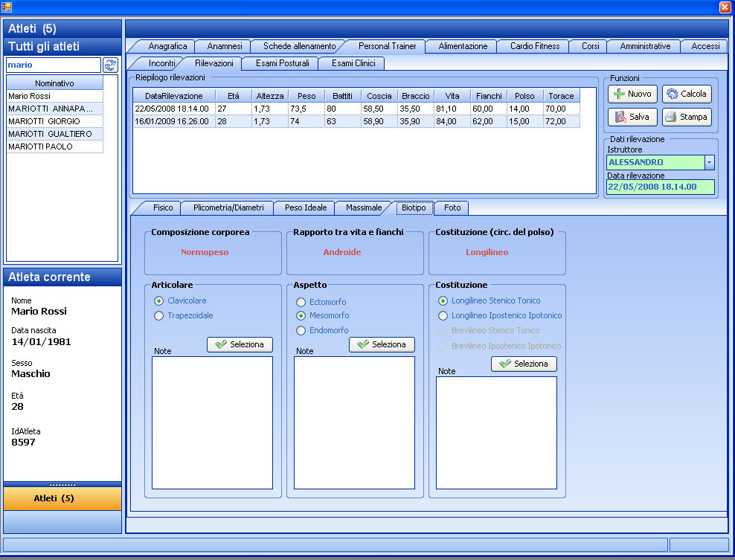Collapse panel using splitter grip above Atleti
The image size is (735, 560).
click(62, 484)
